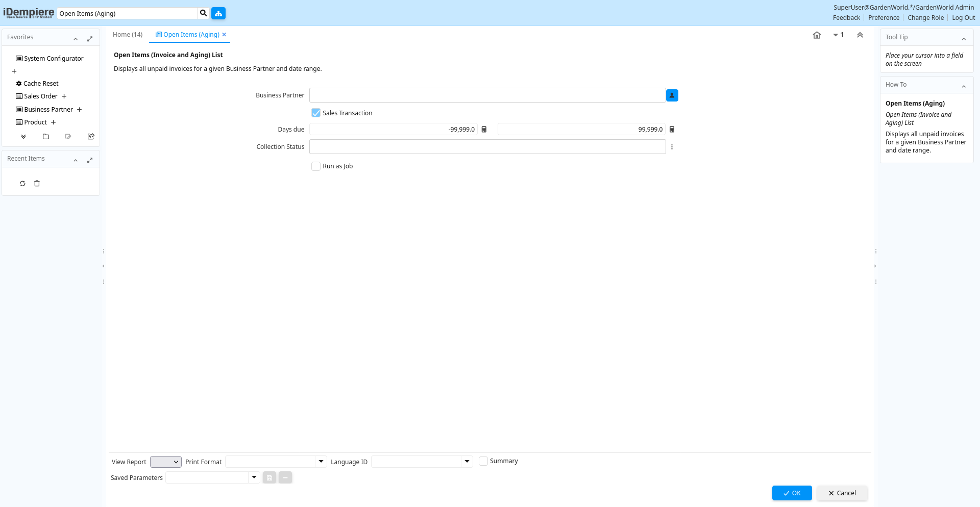Collapse the Tool Tip panel

pyautogui.click(x=964, y=39)
